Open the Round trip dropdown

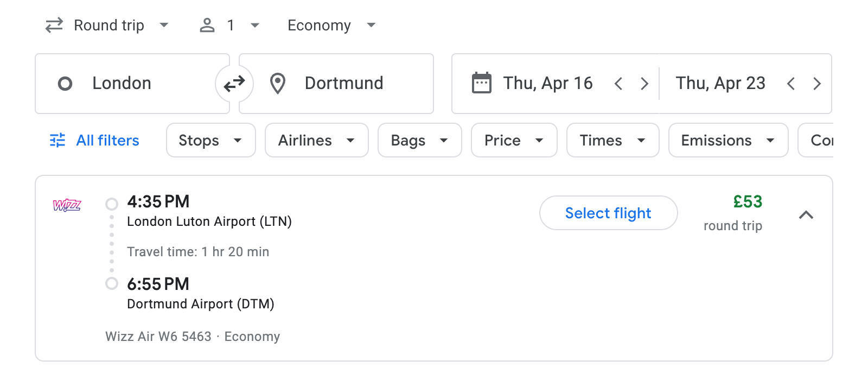(x=108, y=25)
